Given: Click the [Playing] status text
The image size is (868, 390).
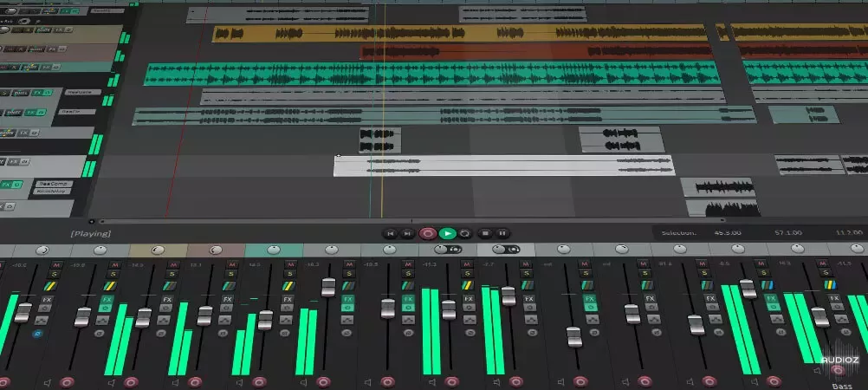Looking at the screenshot, I should (x=90, y=234).
